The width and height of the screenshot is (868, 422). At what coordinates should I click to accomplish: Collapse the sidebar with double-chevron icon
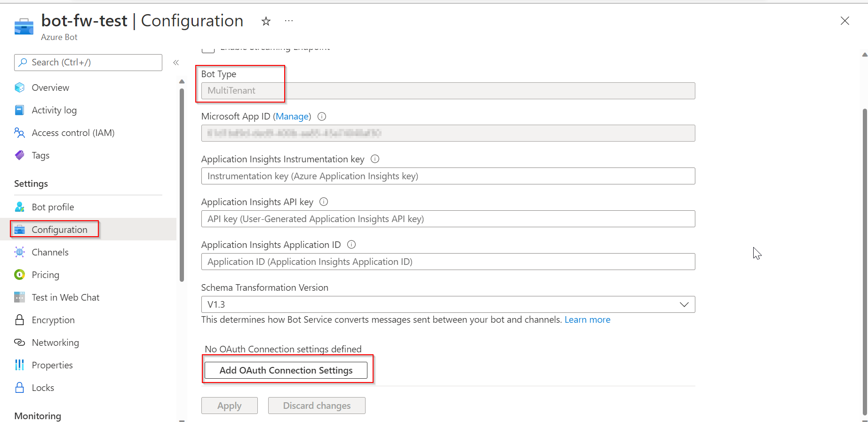pyautogui.click(x=176, y=63)
